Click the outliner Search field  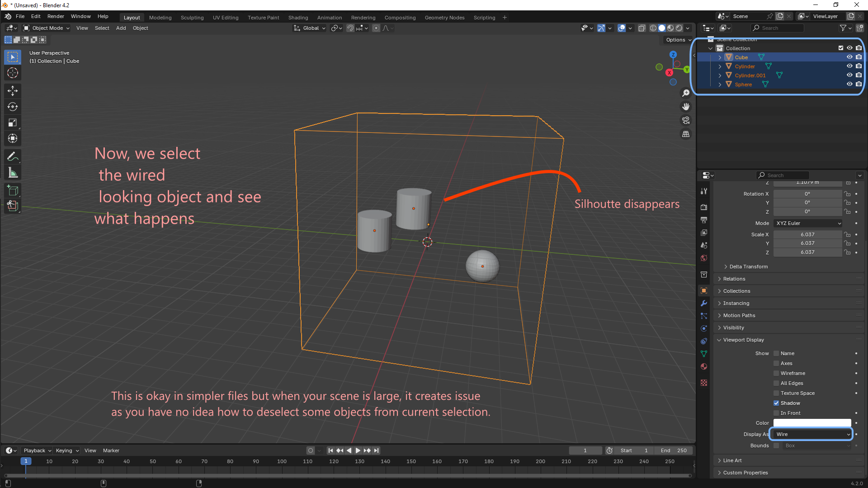pyautogui.click(x=778, y=28)
